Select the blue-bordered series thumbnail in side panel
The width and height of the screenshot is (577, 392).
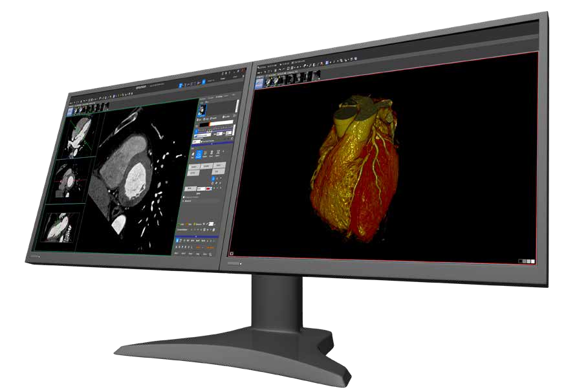pos(202,111)
